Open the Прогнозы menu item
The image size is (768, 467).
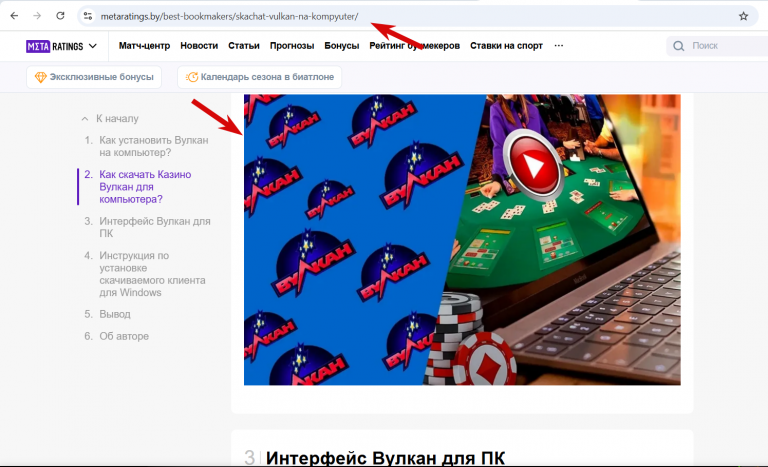(x=292, y=46)
